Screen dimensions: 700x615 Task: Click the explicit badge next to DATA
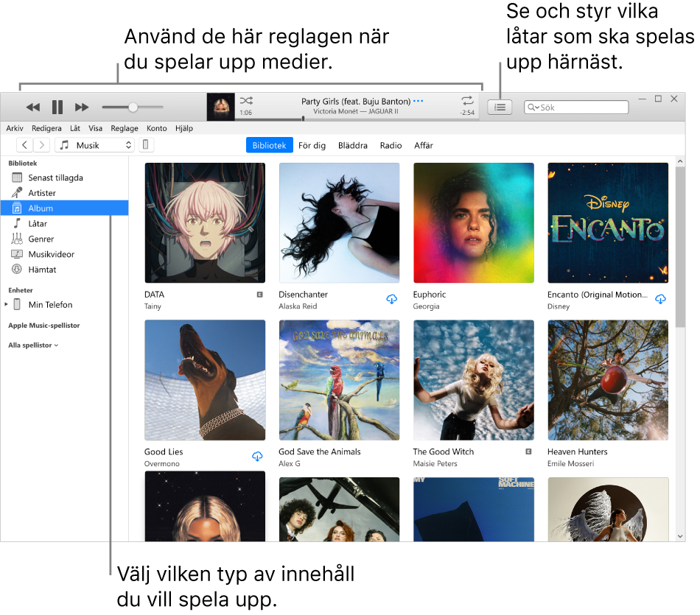(x=260, y=295)
